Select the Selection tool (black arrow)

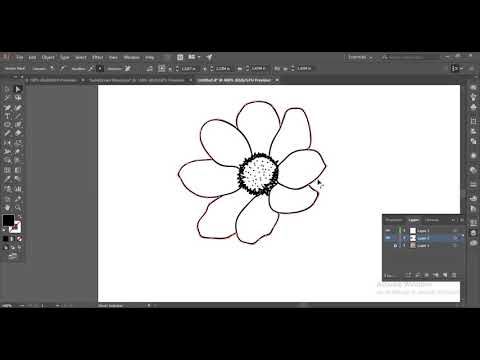pyautogui.click(x=7, y=89)
